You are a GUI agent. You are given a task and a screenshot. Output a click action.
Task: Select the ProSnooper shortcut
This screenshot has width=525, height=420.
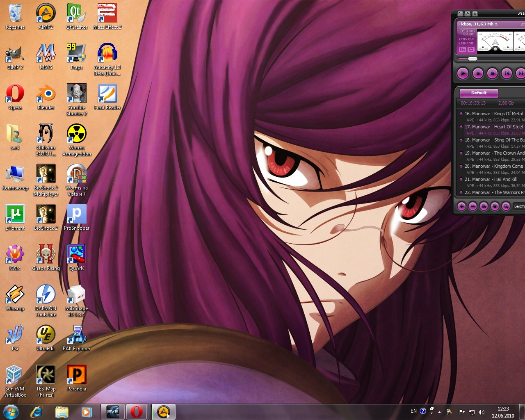(77, 217)
